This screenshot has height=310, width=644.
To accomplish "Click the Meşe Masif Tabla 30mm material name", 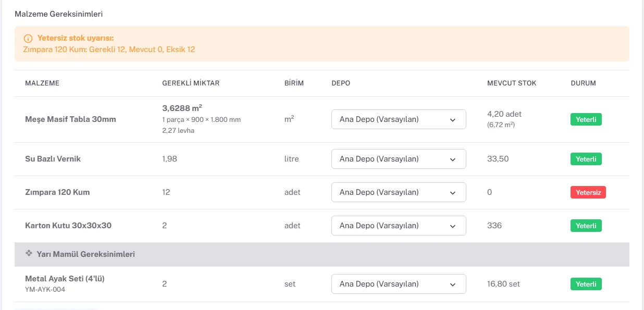I will pyautogui.click(x=70, y=119).
